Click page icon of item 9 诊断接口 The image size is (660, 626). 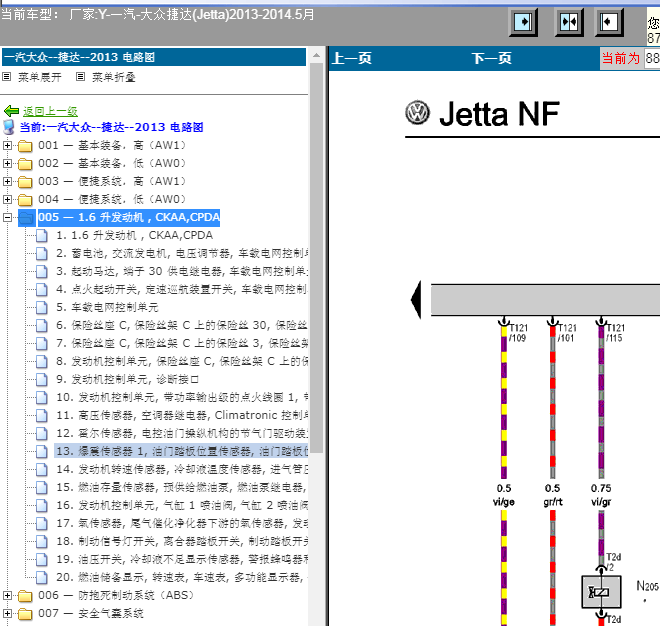pyautogui.click(x=42, y=380)
